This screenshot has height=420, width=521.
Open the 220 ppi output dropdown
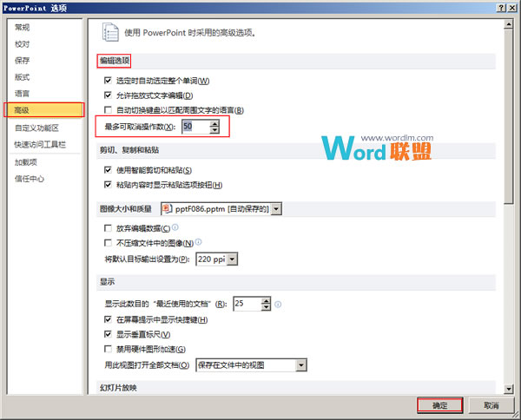(x=233, y=259)
